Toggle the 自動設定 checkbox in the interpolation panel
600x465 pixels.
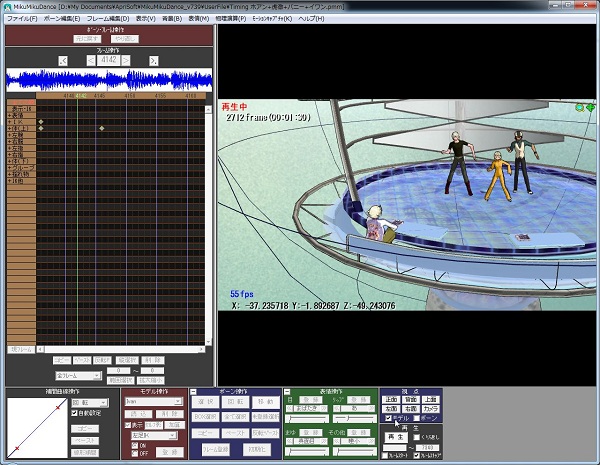click(x=75, y=413)
